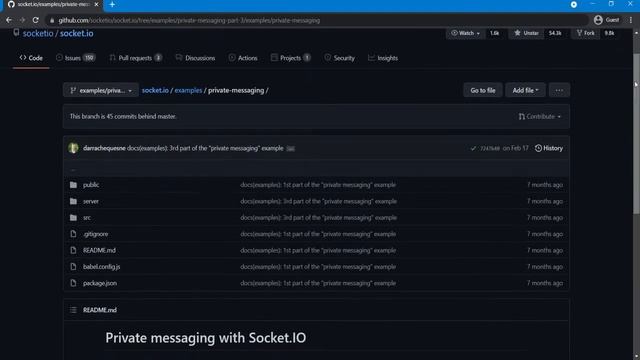Open the Projects tab
Image resolution: width=640 pixels, height=360 pixels.
[x=291, y=58]
